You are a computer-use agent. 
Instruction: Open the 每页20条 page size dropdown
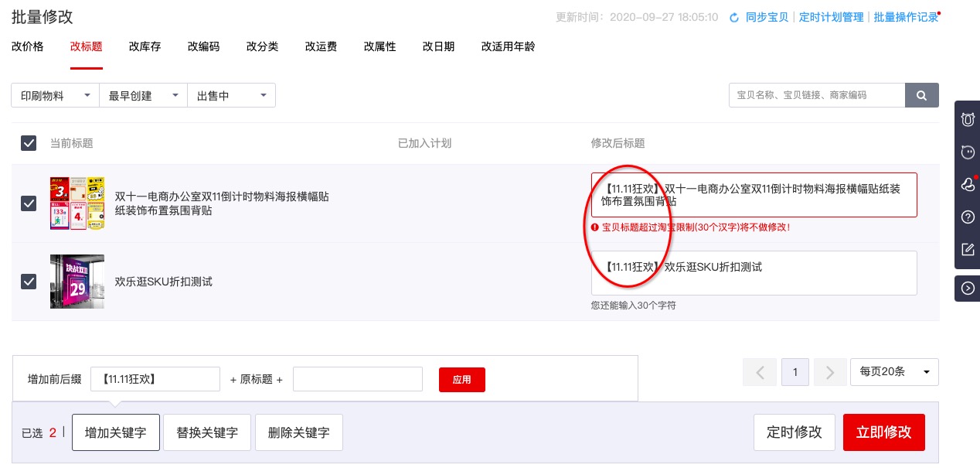893,372
